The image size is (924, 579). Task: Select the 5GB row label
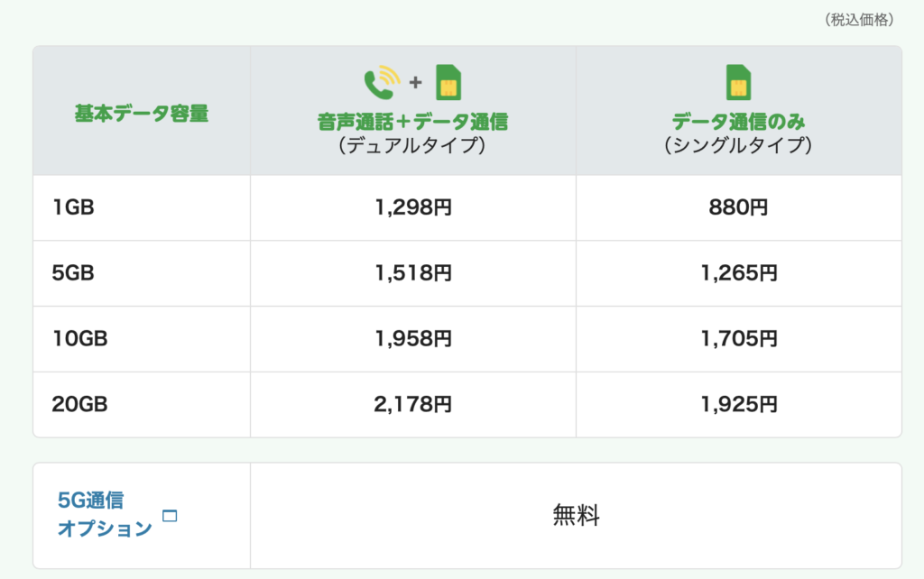(x=73, y=273)
